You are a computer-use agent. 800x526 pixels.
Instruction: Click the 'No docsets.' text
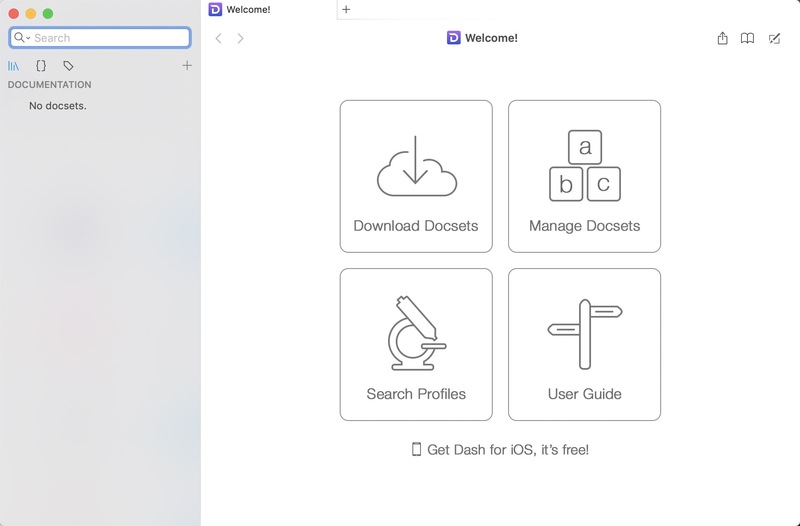(x=58, y=106)
